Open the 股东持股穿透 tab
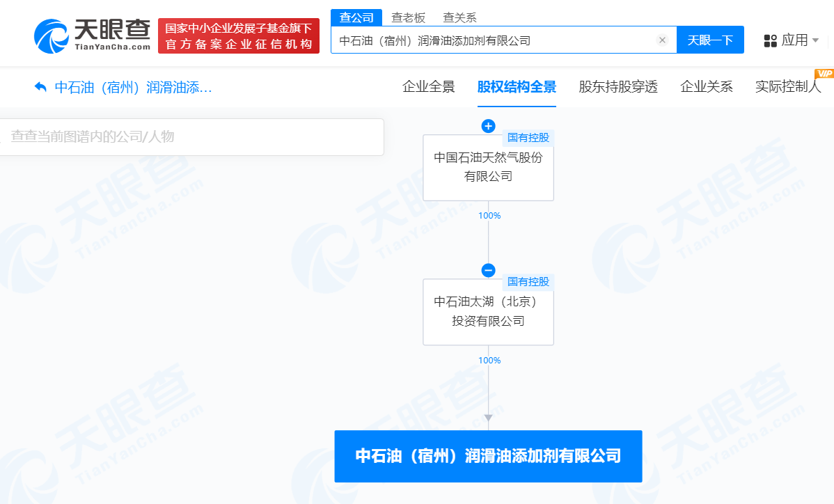The height and width of the screenshot is (504, 834). (618, 86)
